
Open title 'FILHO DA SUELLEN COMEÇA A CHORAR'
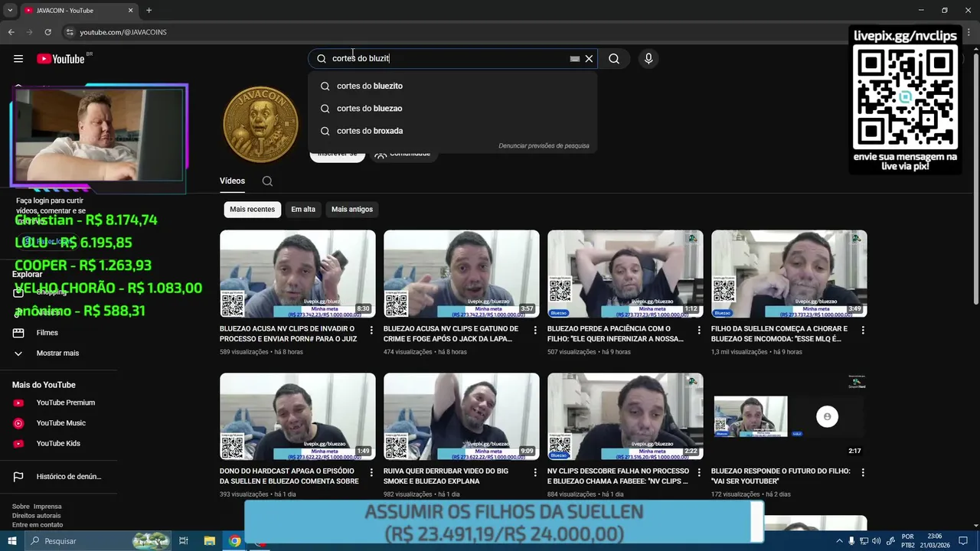(779, 334)
